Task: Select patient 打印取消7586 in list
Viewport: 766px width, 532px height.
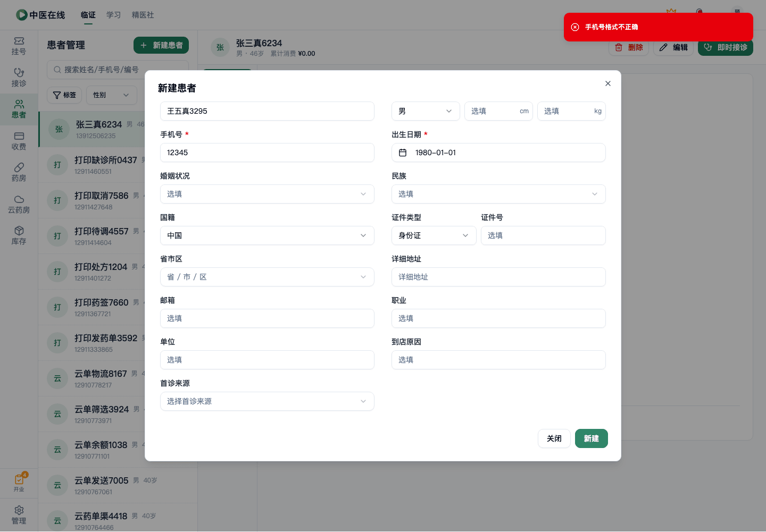Action: coord(91,200)
